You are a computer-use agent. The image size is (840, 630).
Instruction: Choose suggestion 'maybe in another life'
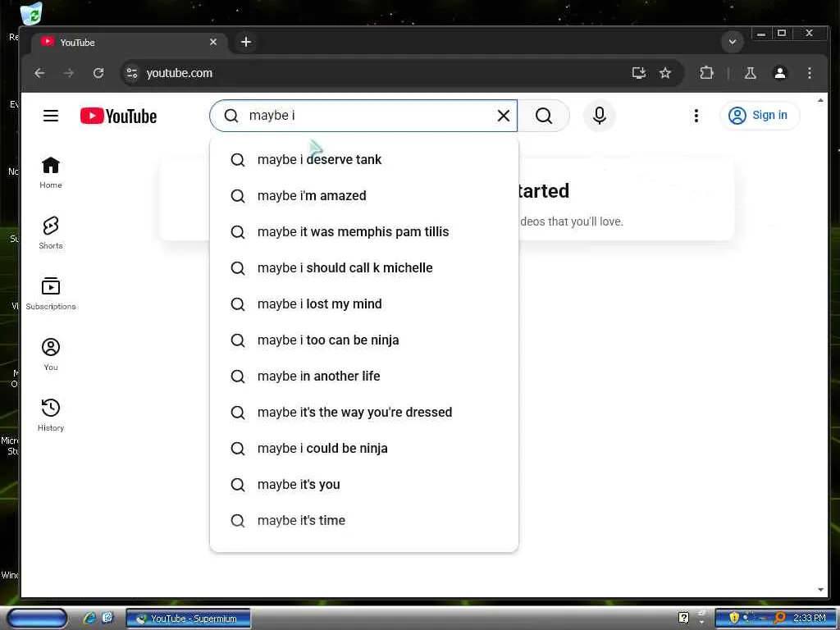363,377
